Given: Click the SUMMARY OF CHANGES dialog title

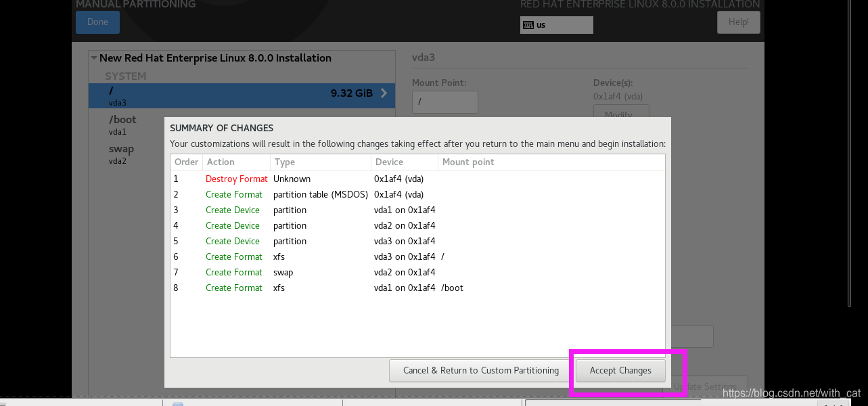Looking at the screenshot, I should (x=222, y=128).
